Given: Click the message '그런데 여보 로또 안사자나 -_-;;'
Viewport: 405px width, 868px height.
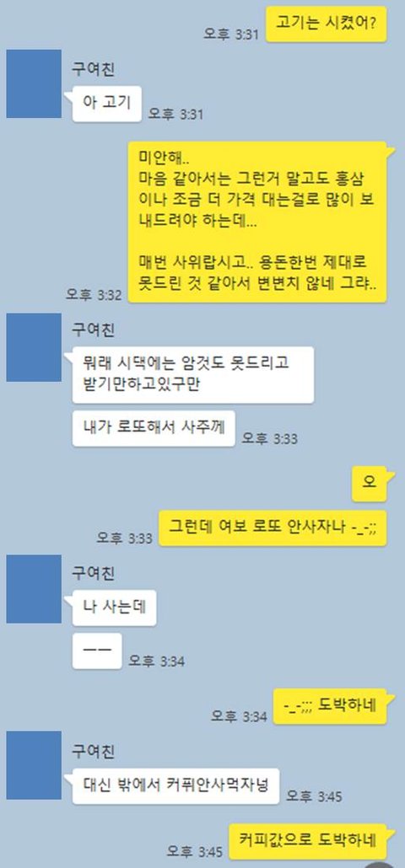Looking at the screenshot, I should (273, 528).
